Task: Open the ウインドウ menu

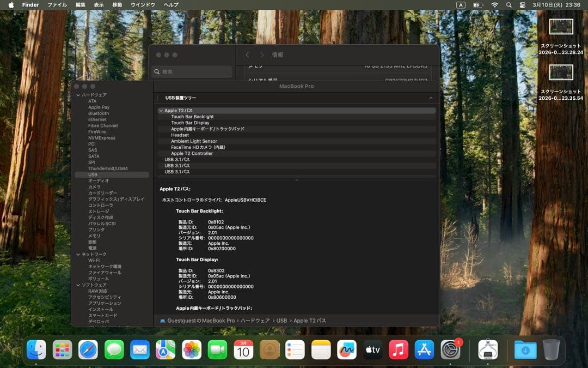Action: (143, 5)
